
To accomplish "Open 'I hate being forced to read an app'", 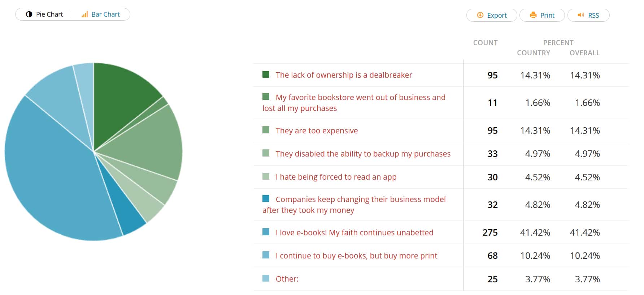I will pos(336,177).
